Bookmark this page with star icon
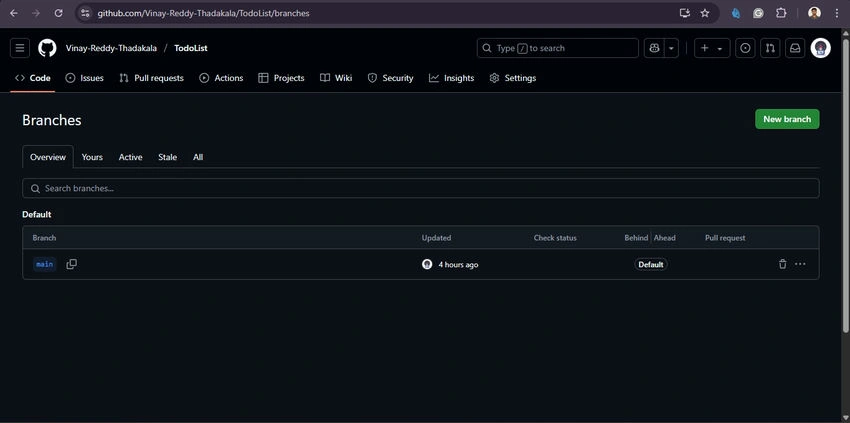 coord(705,13)
